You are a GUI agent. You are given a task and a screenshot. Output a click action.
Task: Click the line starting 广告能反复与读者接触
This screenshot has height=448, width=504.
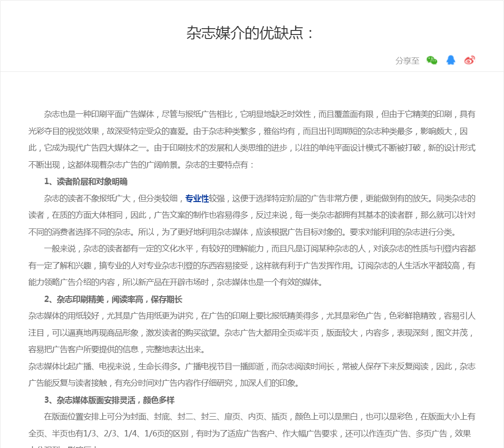pyautogui.click(x=164, y=383)
